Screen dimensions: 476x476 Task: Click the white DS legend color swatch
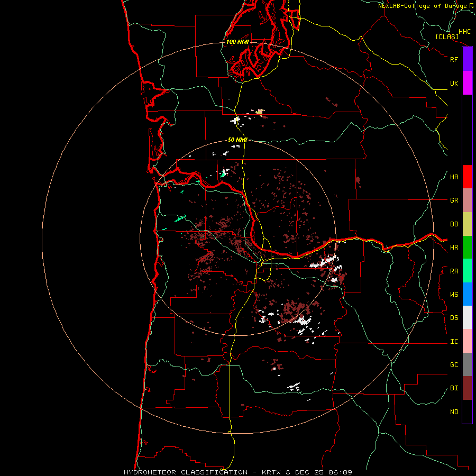(467, 317)
